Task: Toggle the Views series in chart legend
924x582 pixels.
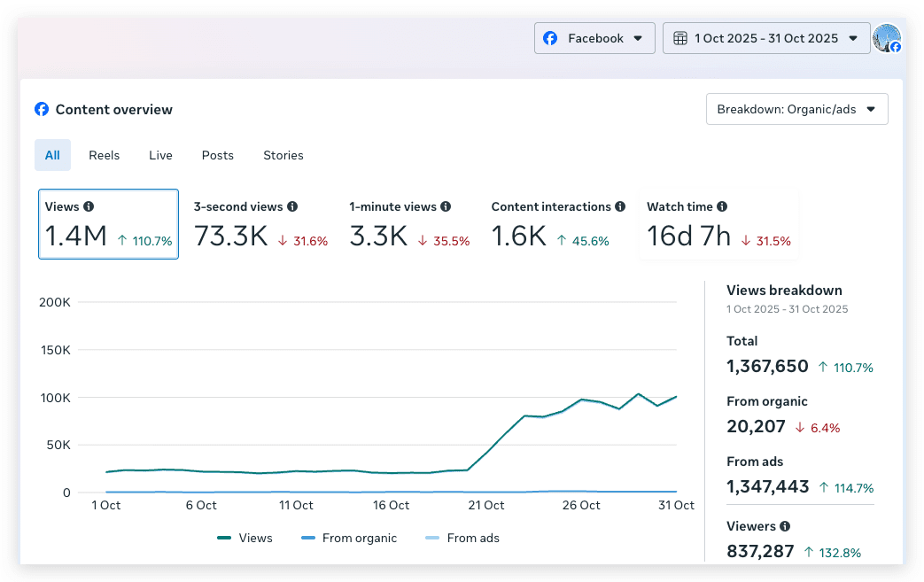Action: tap(245, 538)
